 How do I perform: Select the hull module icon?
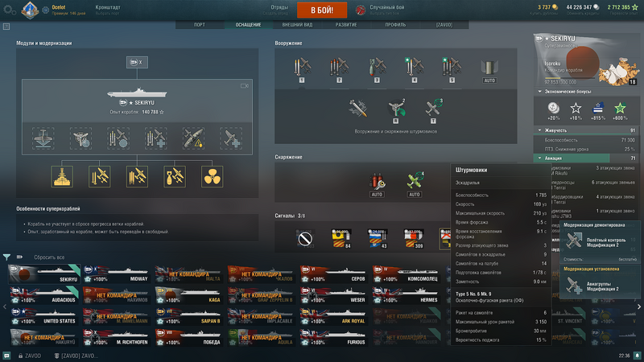62,176
